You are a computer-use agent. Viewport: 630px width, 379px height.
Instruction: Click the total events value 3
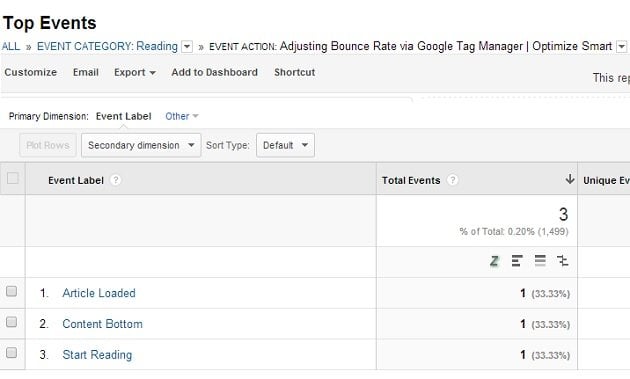click(563, 214)
